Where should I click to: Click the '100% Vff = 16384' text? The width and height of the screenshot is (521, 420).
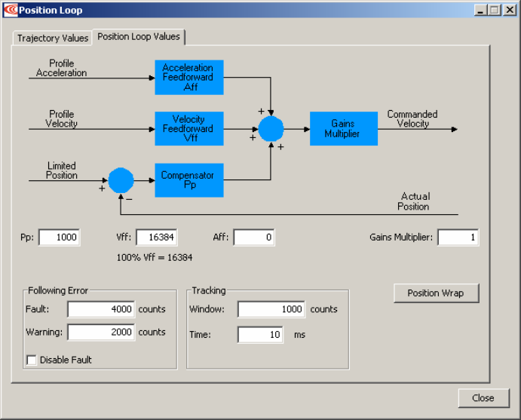coord(155,258)
